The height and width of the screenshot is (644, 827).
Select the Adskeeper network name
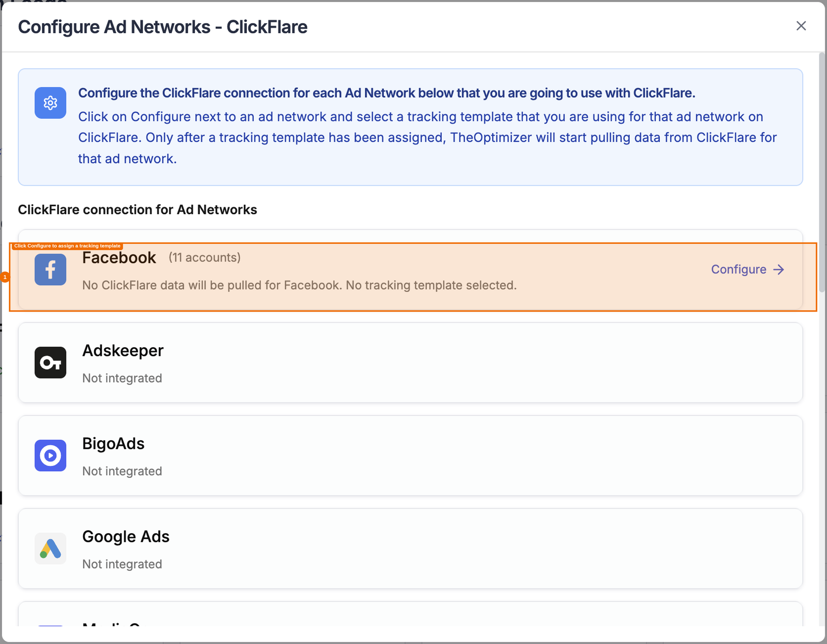point(123,351)
